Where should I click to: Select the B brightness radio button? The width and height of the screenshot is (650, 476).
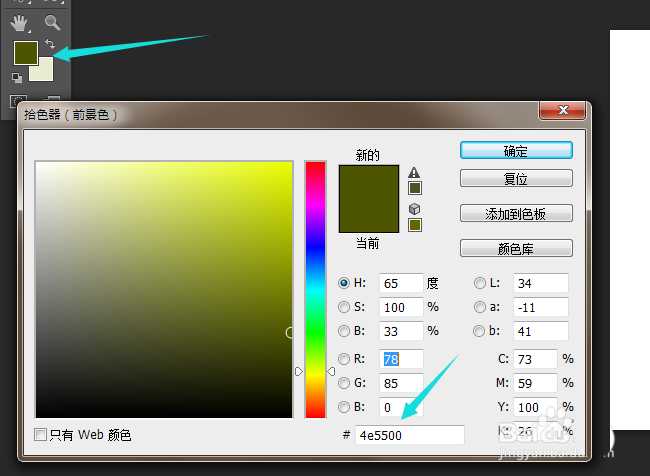pos(344,331)
